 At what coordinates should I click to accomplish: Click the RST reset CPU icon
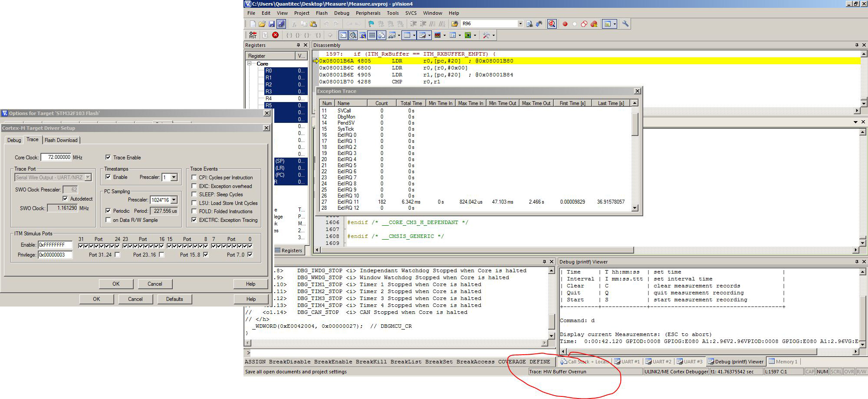point(253,35)
